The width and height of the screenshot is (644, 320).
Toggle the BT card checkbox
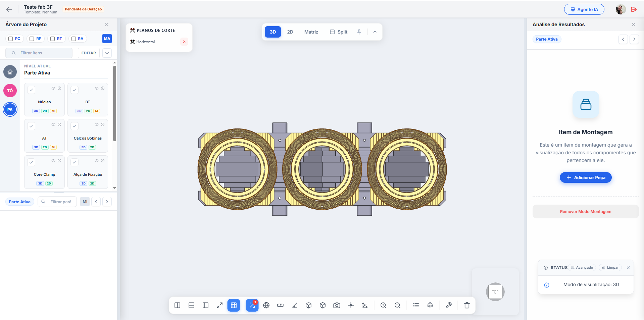[x=75, y=90]
